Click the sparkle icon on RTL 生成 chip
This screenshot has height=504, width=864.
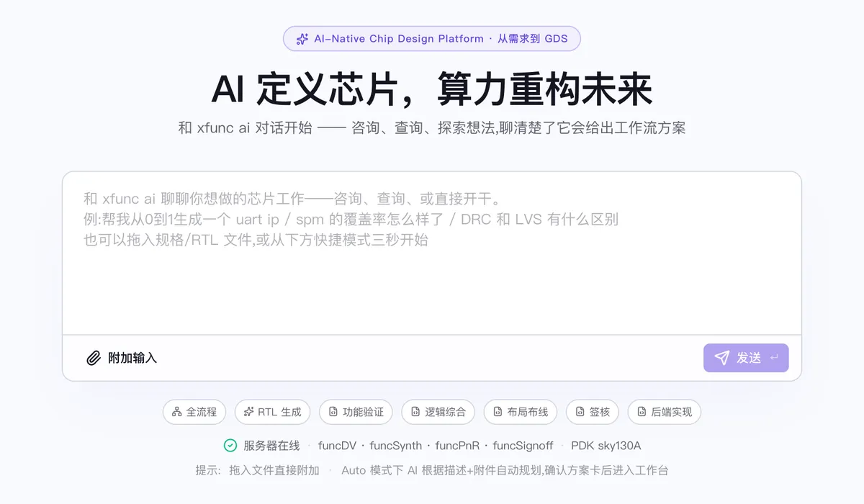tap(249, 412)
